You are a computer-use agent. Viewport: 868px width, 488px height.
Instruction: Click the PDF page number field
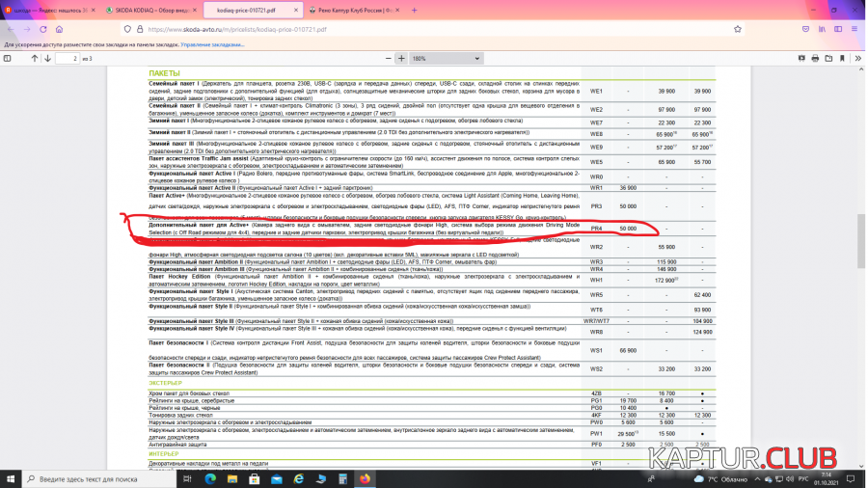pos(68,59)
